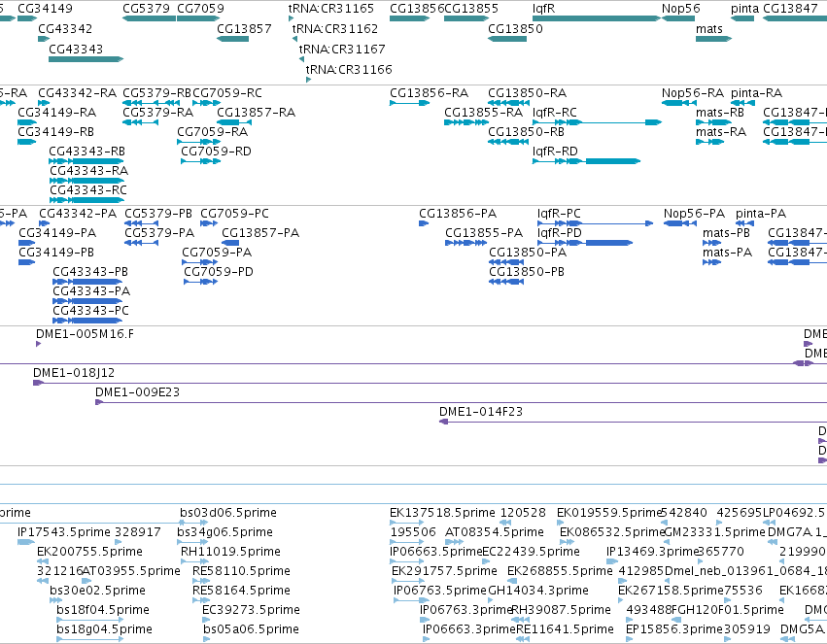Click the tRNA:CR31165 label

coord(331,9)
